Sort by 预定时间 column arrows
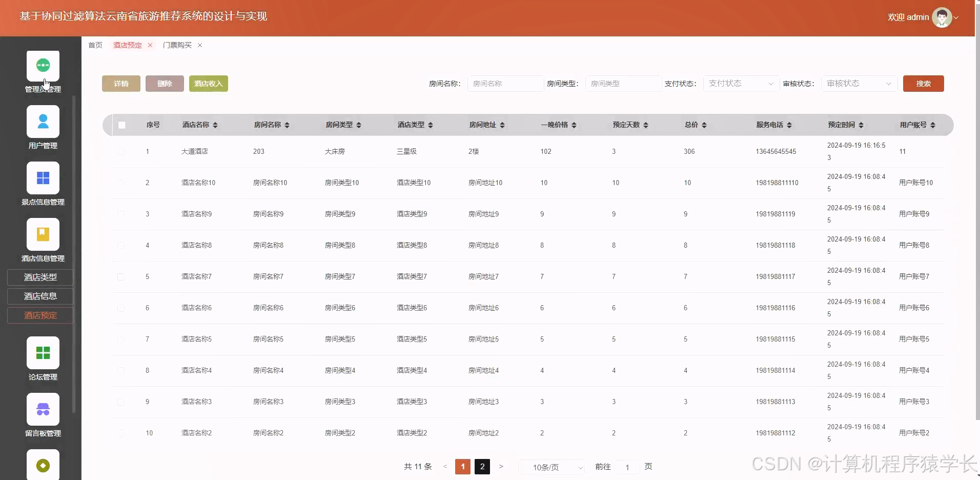This screenshot has height=480, width=980. point(861,125)
